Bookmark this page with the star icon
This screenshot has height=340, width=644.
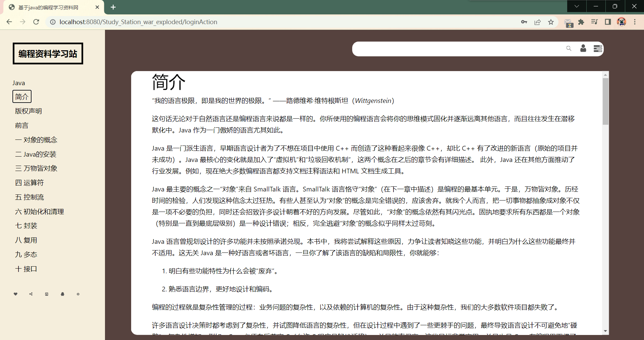551,22
